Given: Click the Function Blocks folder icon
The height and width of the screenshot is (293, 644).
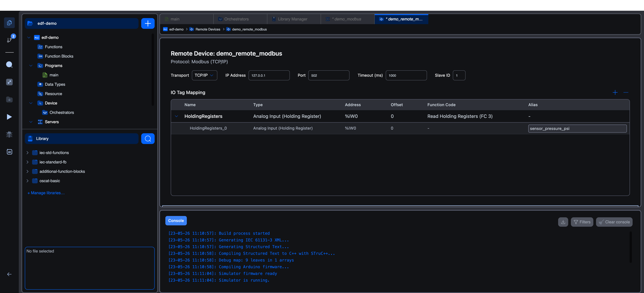Looking at the screenshot, I should click(40, 56).
